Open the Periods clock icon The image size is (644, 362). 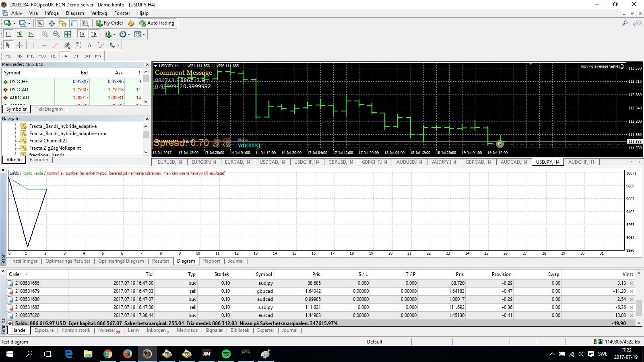[x=123, y=34]
